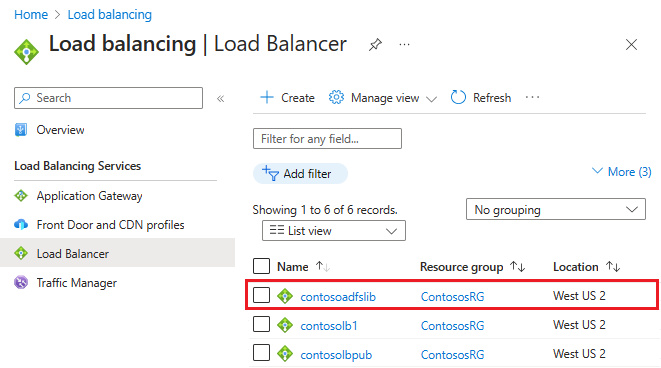Open the No grouping dropdown
The height and width of the screenshot is (368, 661).
coord(556,209)
